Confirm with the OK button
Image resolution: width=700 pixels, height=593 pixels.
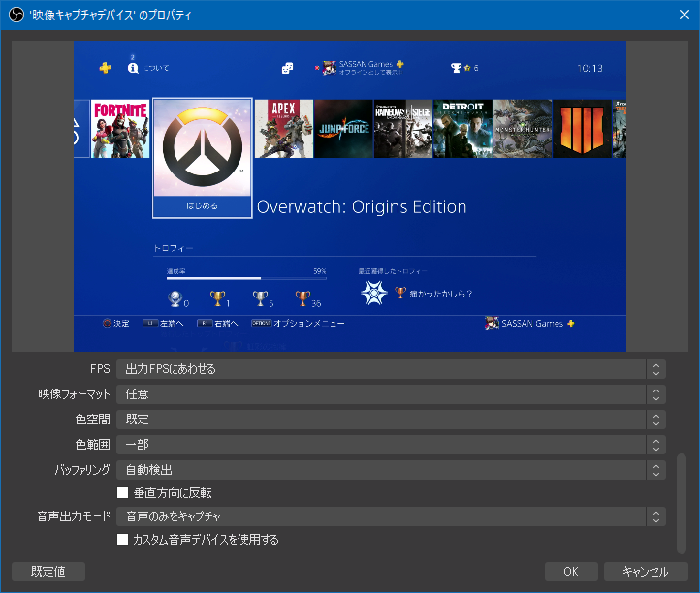[x=571, y=572]
